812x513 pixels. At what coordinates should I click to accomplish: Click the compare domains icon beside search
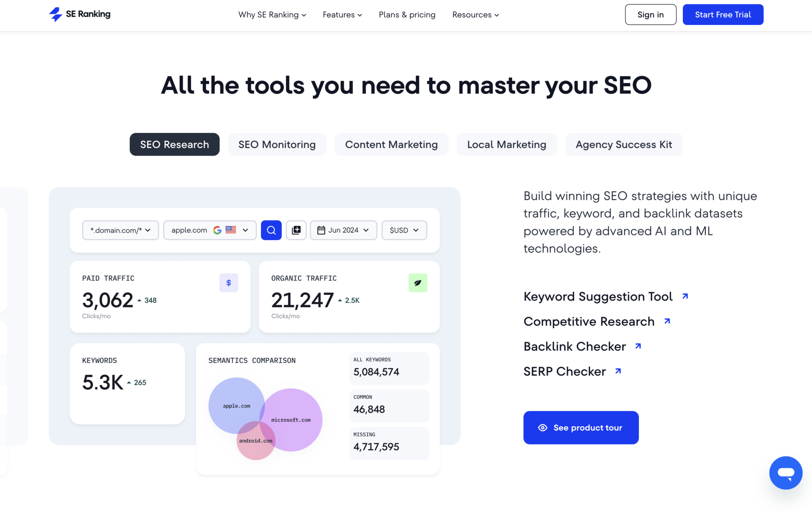[x=296, y=230]
